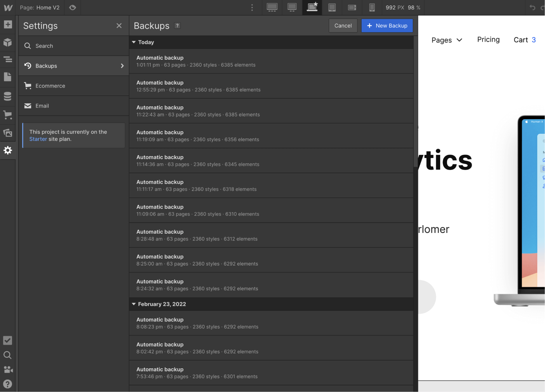The height and width of the screenshot is (392, 545).
Task: Open the CMS Collections panel
Action: (x=8, y=96)
